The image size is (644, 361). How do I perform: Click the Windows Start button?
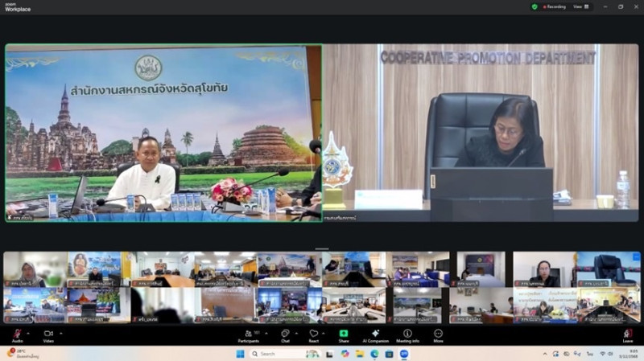[x=240, y=353]
